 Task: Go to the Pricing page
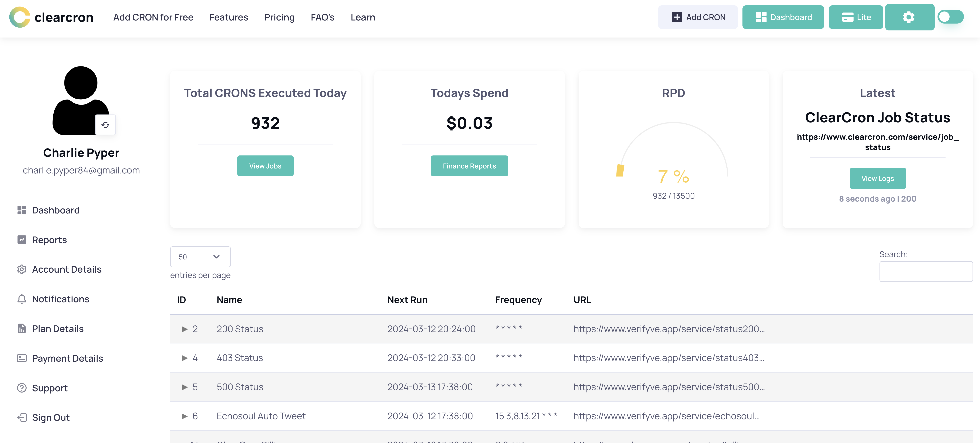click(x=279, y=17)
